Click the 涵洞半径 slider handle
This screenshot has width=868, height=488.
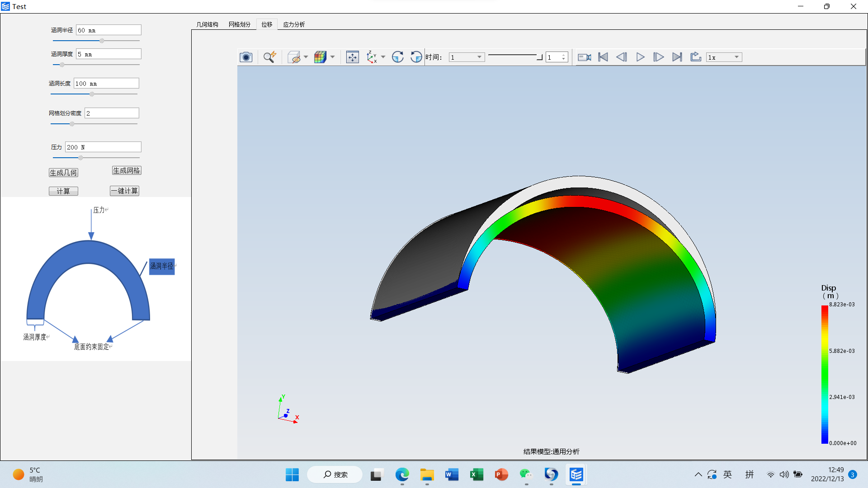pos(102,41)
